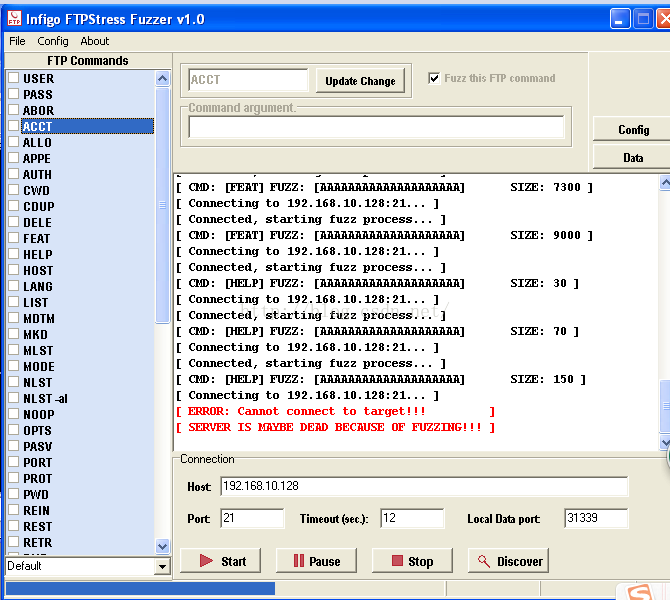Viewport: 670px width, 600px height.
Task: Select the RETR command label
Action: coord(38,542)
